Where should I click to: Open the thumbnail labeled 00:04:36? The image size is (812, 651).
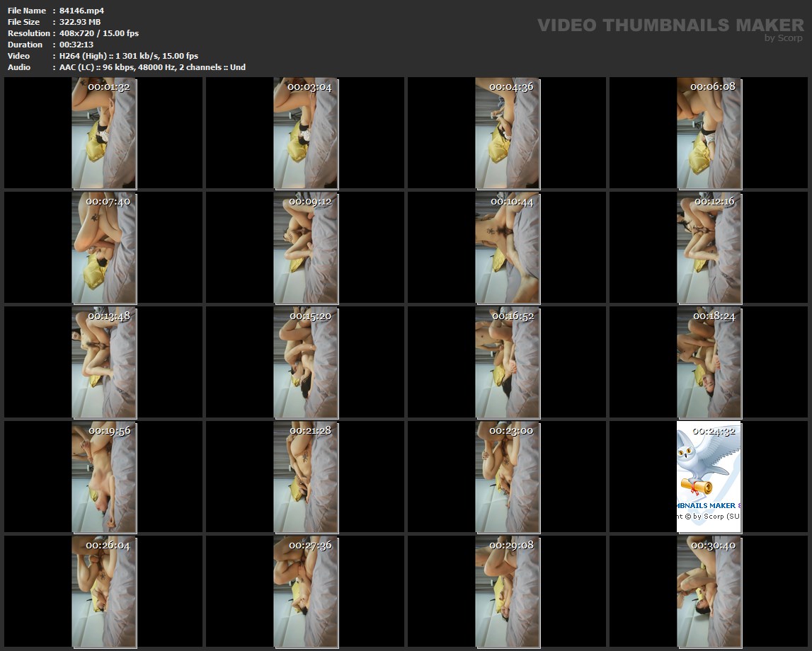point(508,133)
